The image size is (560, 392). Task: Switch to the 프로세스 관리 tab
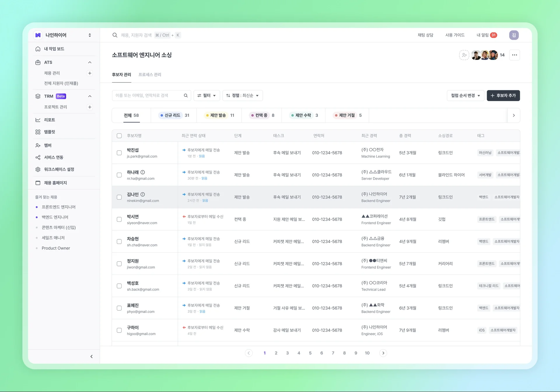tap(150, 75)
